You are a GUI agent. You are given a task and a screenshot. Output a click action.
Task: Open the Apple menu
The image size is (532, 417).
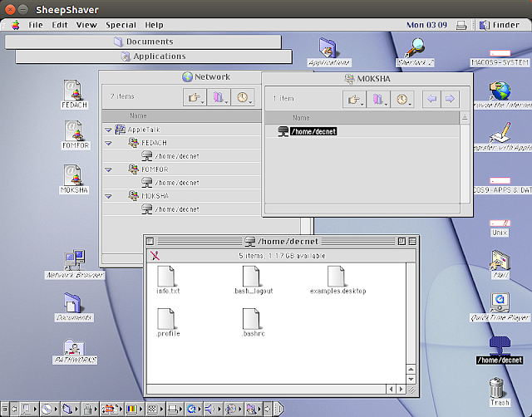pos(15,25)
